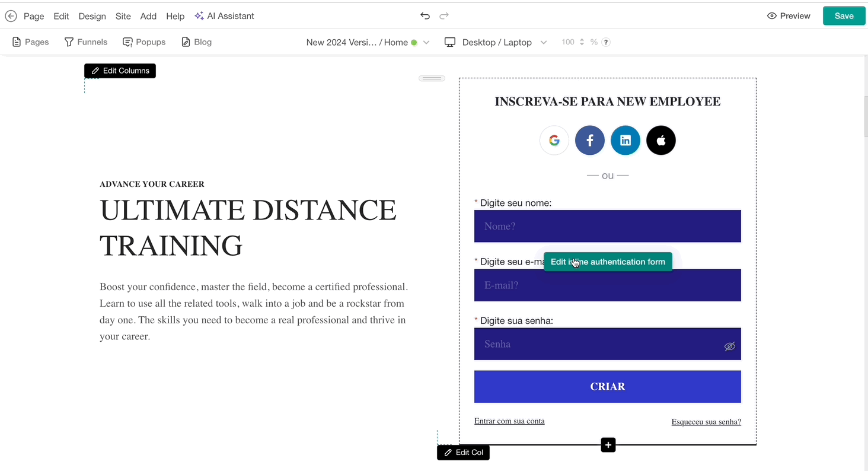Click the Nome? input field
Image resolution: width=868 pixels, height=471 pixels.
click(x=607, y=226)
